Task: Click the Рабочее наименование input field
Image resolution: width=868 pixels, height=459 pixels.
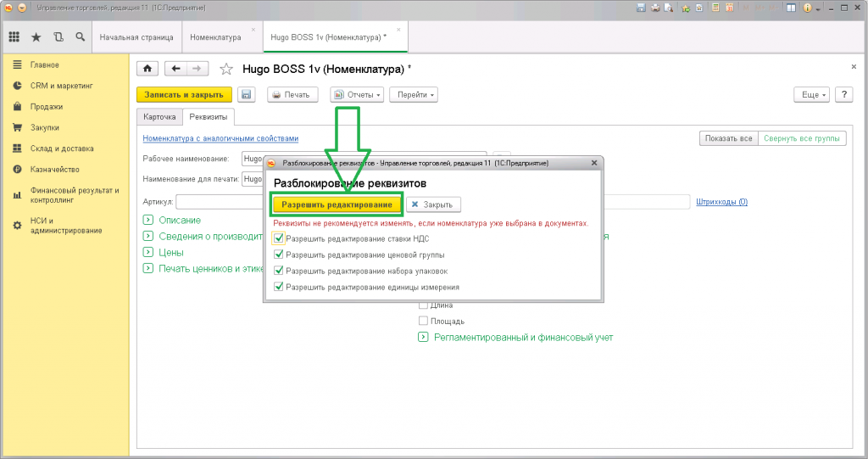Action: 253,159
